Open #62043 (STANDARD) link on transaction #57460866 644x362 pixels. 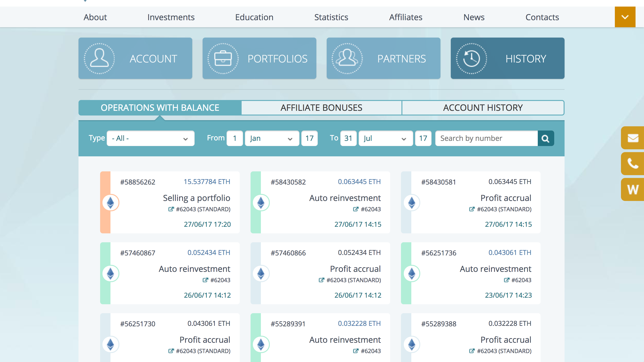tap(354, 280)
